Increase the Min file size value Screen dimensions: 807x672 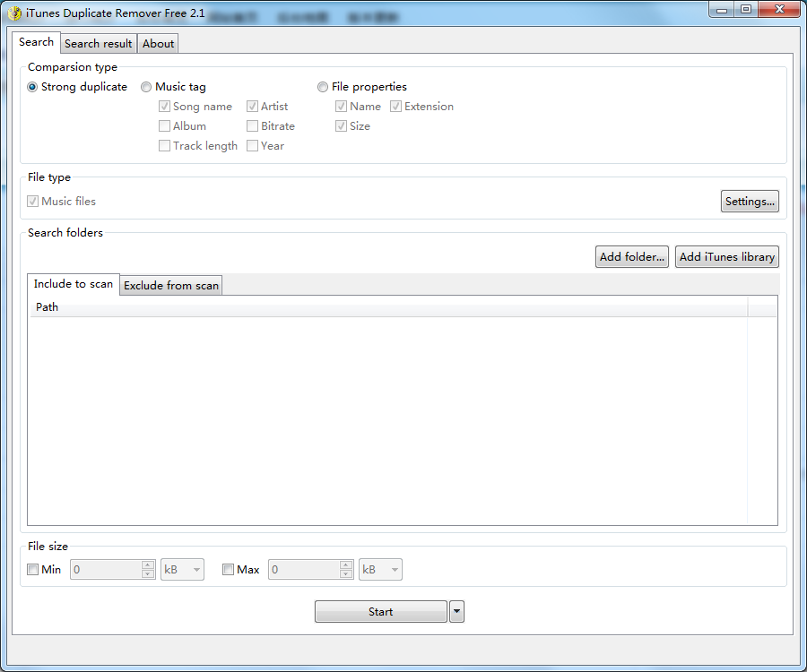click(148, 564)
